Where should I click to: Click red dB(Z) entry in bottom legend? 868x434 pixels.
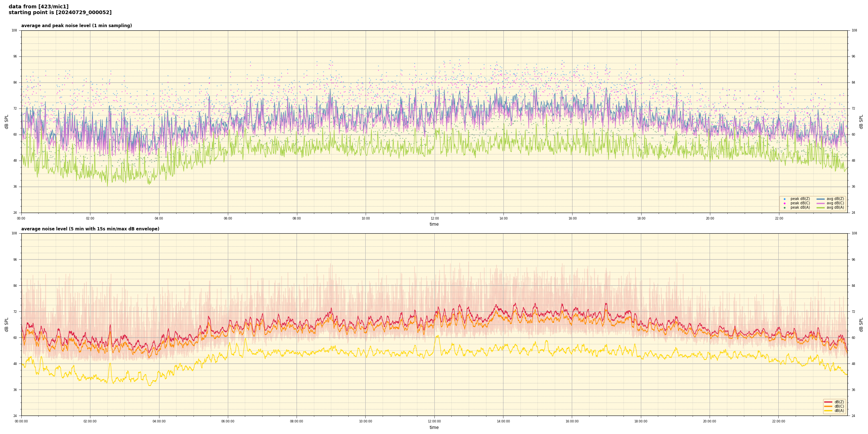(828, 402)
